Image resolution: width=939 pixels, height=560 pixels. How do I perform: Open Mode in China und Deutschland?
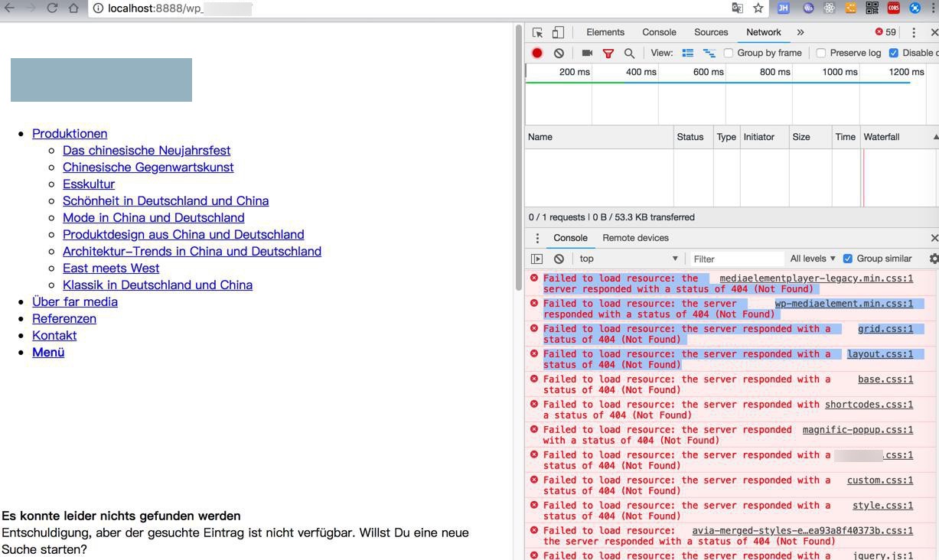[x=153, y=218]
